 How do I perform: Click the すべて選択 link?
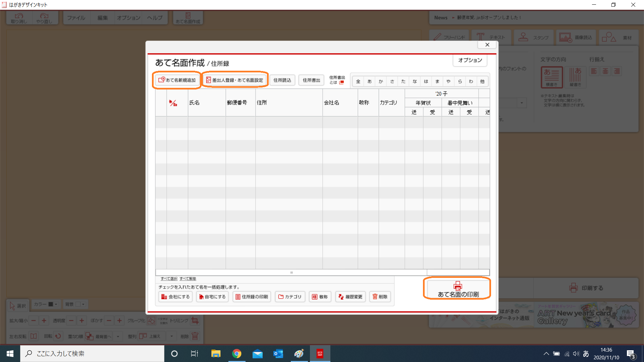pos(169,279)
